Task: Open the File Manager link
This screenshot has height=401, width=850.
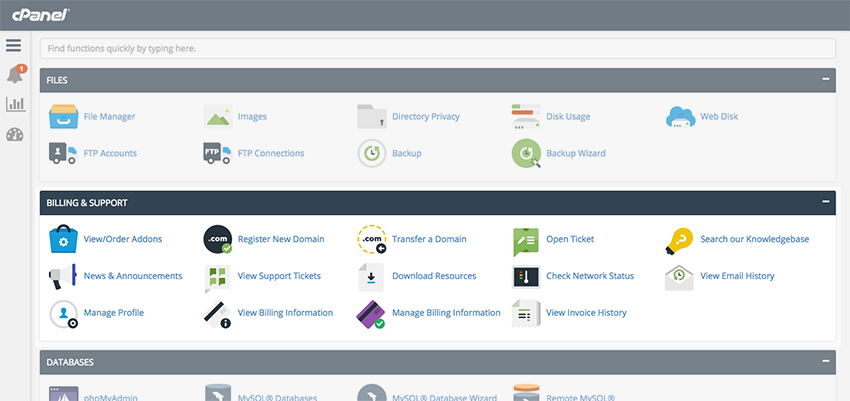Action: 110,117
